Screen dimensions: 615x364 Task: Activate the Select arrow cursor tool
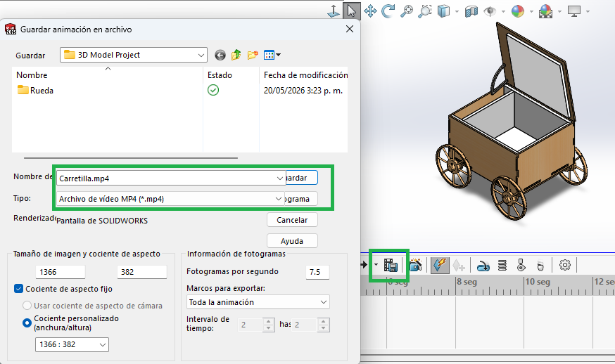(351, 11)
